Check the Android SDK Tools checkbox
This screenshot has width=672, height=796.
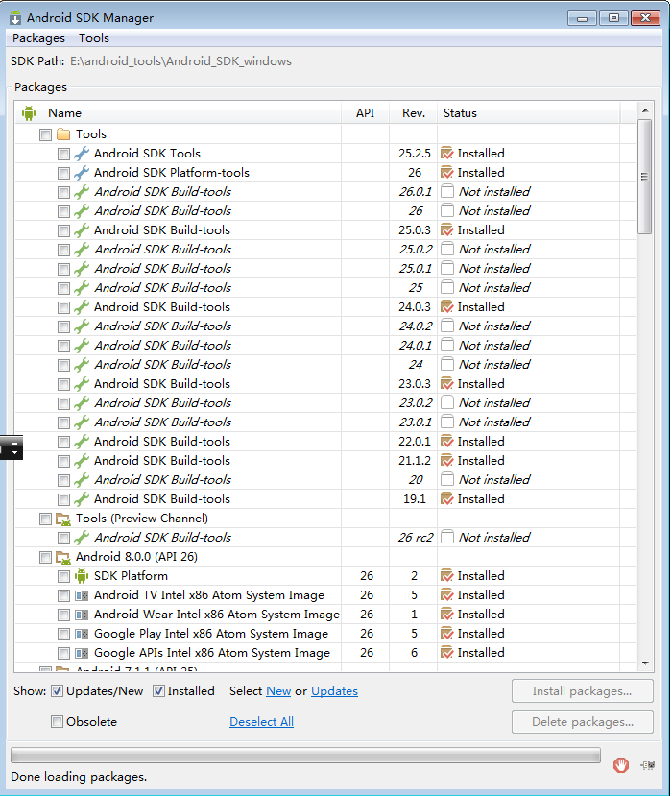point(63,154)
